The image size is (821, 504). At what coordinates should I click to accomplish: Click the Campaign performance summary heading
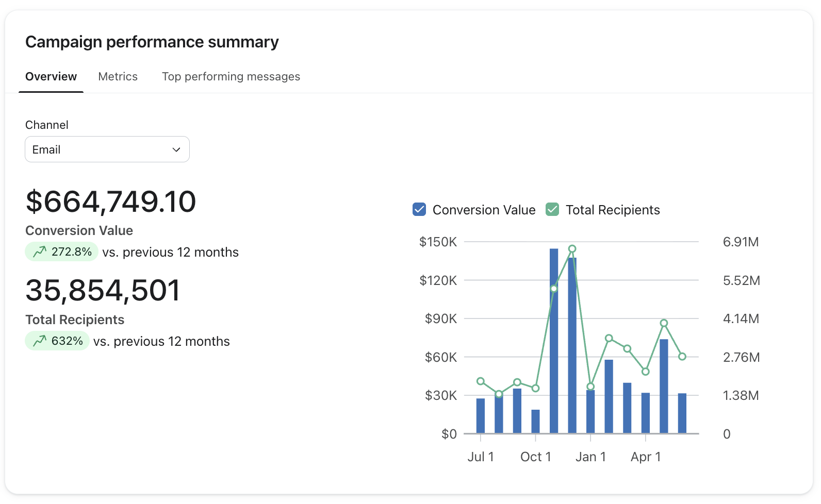152,42
